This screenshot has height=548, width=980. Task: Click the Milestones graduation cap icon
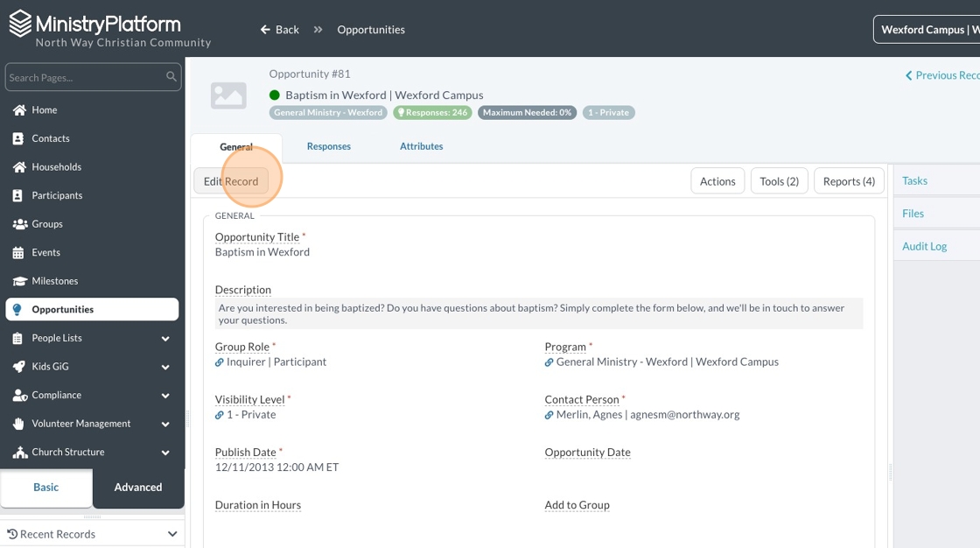19,281
